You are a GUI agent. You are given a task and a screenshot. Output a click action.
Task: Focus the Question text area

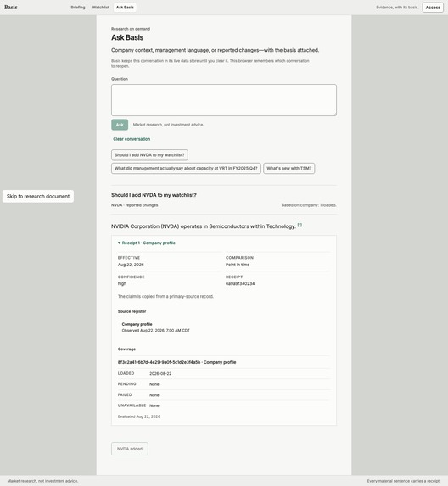pos(224,100)
